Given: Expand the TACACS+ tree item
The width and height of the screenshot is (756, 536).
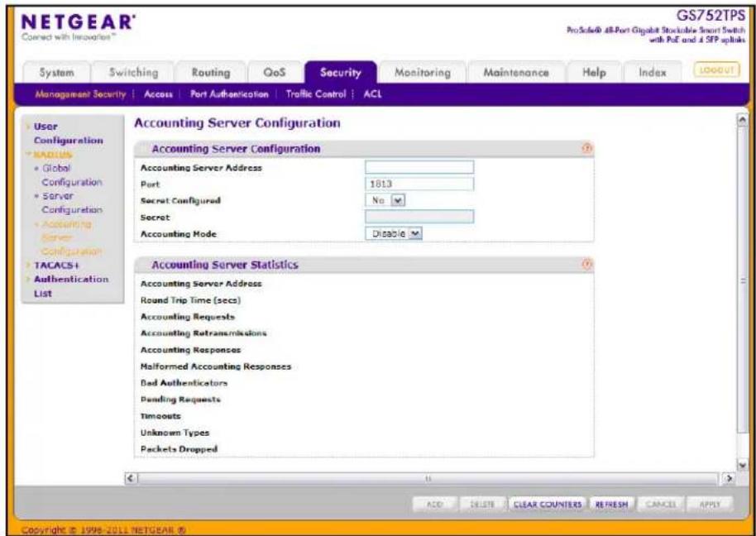Looking at the screenshot, I should (x=56, y=266).
